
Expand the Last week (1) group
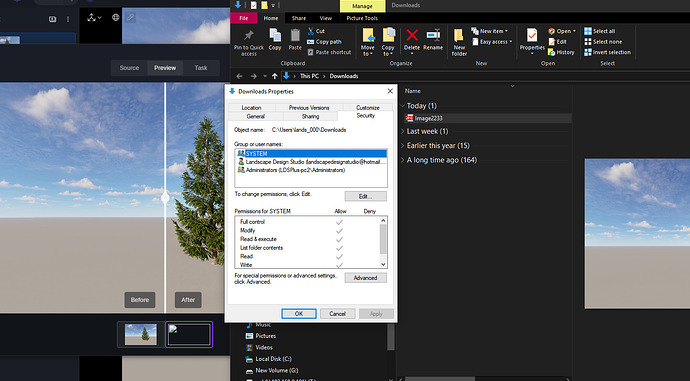click(403, 132)
